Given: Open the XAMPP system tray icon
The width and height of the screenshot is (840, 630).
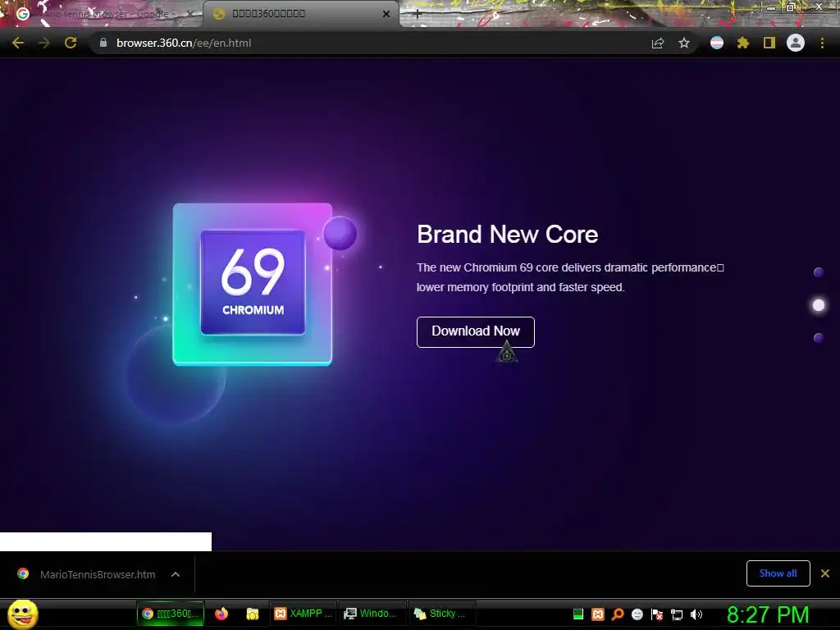Looking at the screenshot, I should click(598, 614).
